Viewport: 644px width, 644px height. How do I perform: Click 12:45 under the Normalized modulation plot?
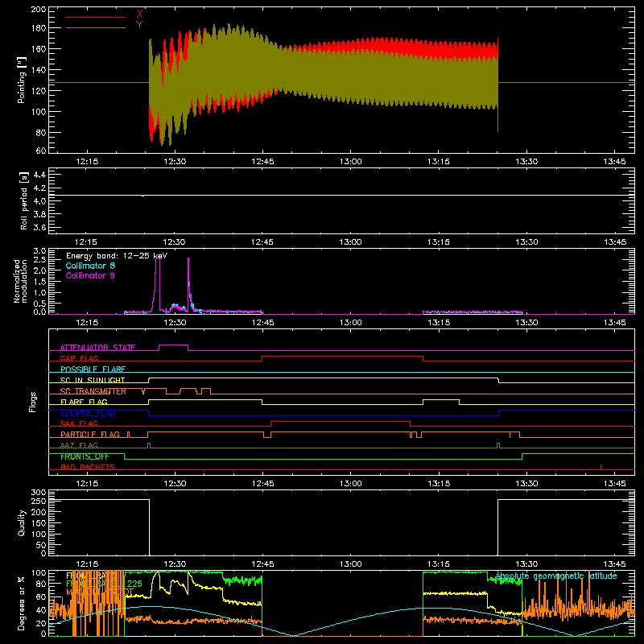[x=262, y=323]
